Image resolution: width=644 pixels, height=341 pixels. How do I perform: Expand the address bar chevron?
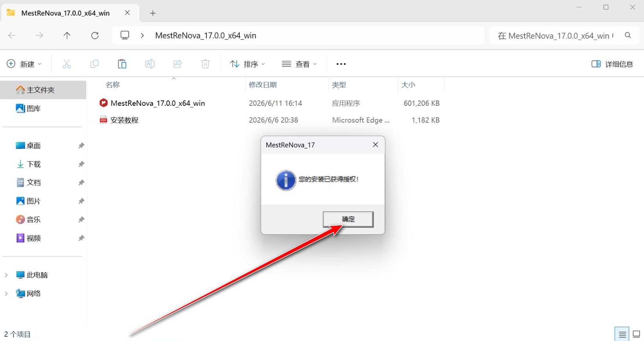pos(142,36)
